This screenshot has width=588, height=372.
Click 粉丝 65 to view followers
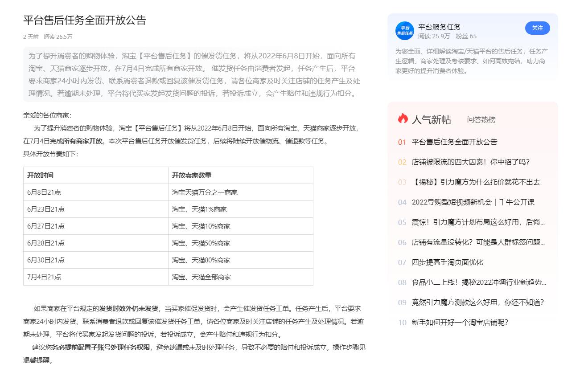pos(467,36)
